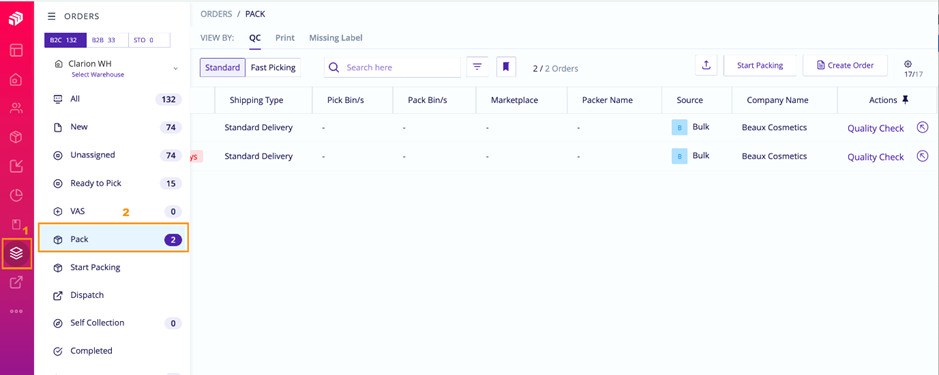Pin the Actions column
939x375 pixels.
click(905, 100)
